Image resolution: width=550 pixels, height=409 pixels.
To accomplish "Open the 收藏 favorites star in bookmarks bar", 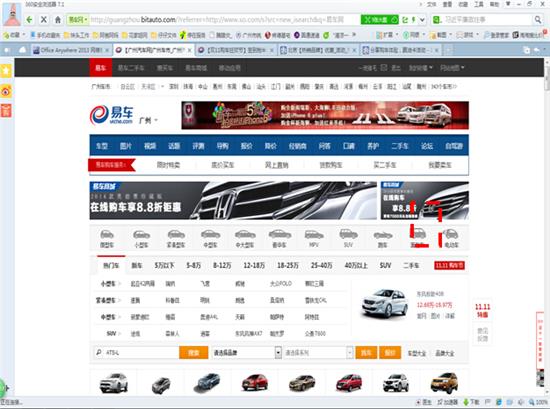I will (x=11, y=35).
